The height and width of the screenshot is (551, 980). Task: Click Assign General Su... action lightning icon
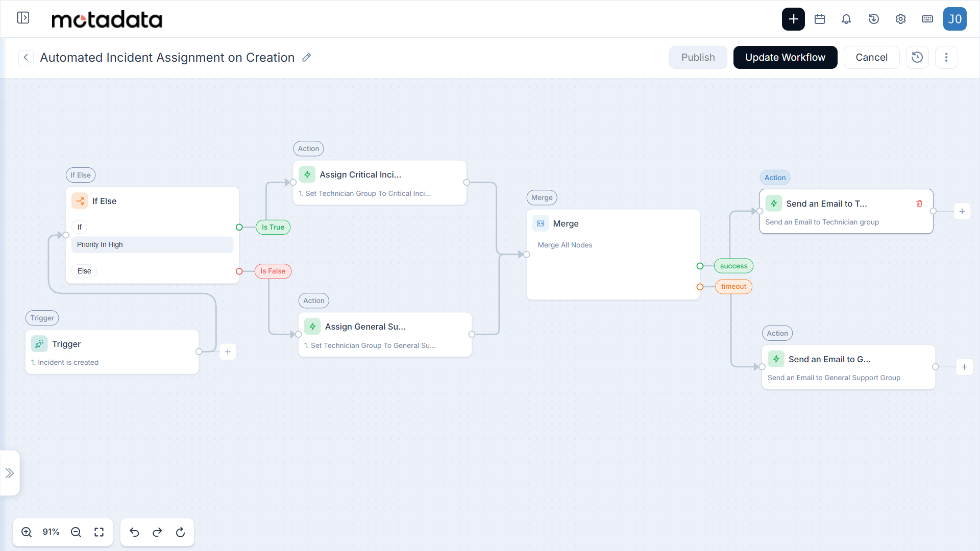pos(312,327)
